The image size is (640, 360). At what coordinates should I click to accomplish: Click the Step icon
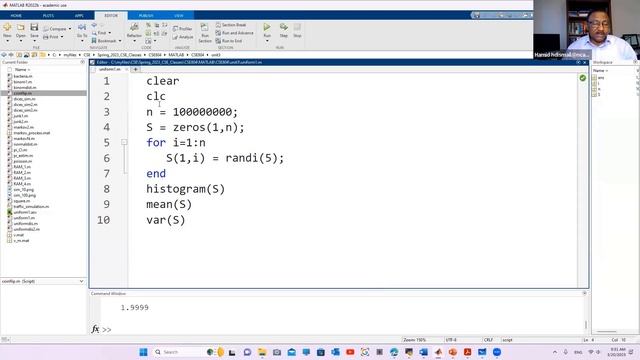click(x=284, y=27)
